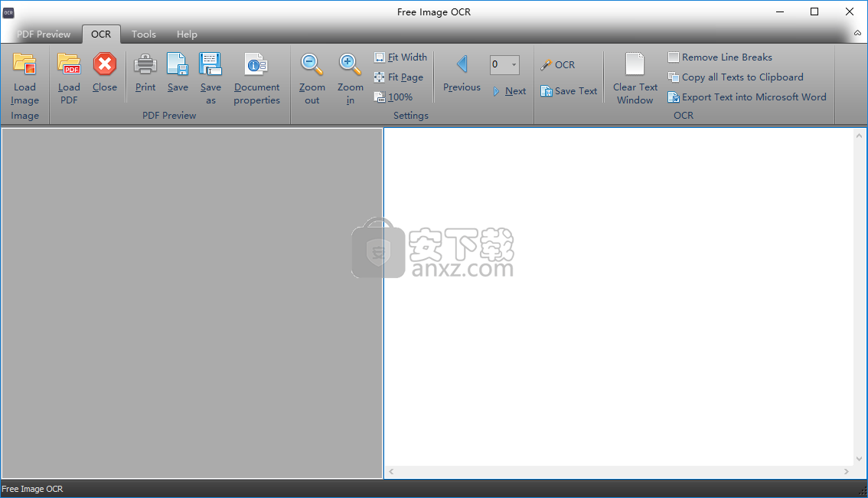Maximize the Free Image OCR window
This screenshot has width=868, height=498.
[x=814, y=11]
